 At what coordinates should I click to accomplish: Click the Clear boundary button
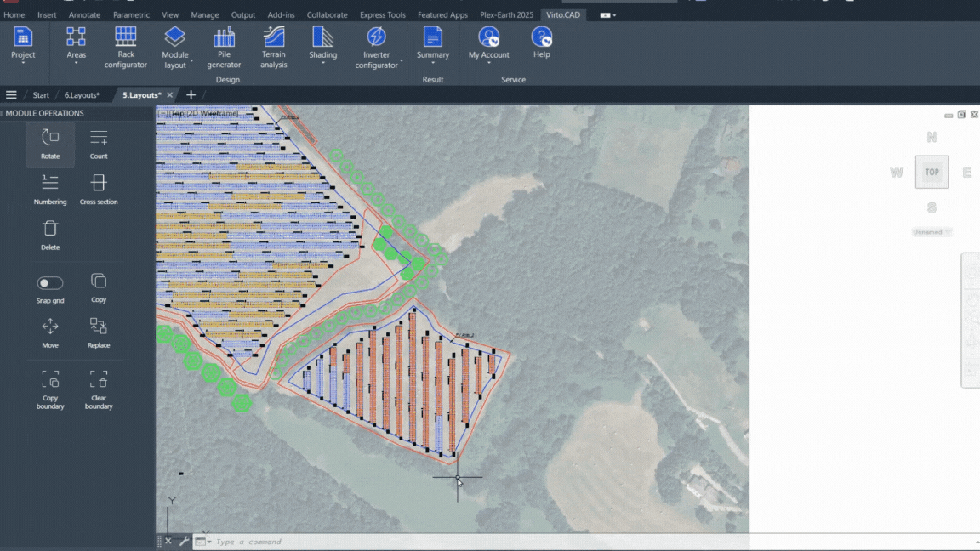pos(99,390)
